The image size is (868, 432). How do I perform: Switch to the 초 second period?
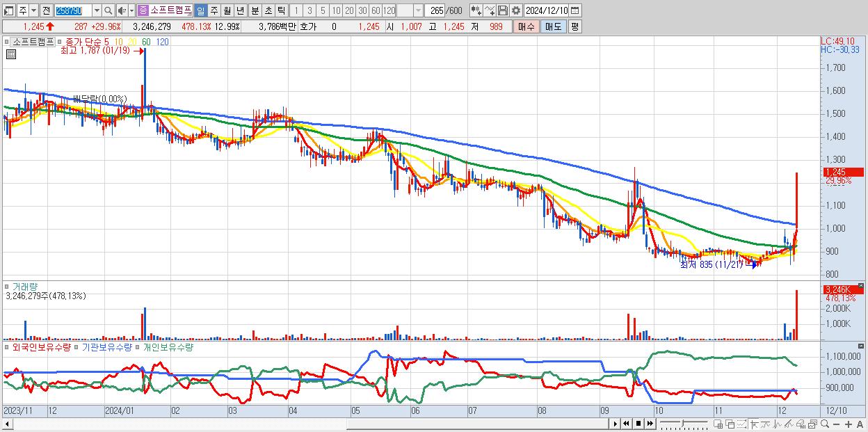pos(268,10)
